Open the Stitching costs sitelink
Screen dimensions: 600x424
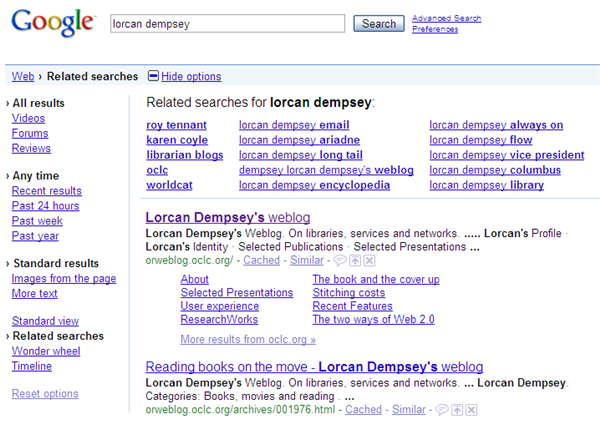(x=349, y=293)
